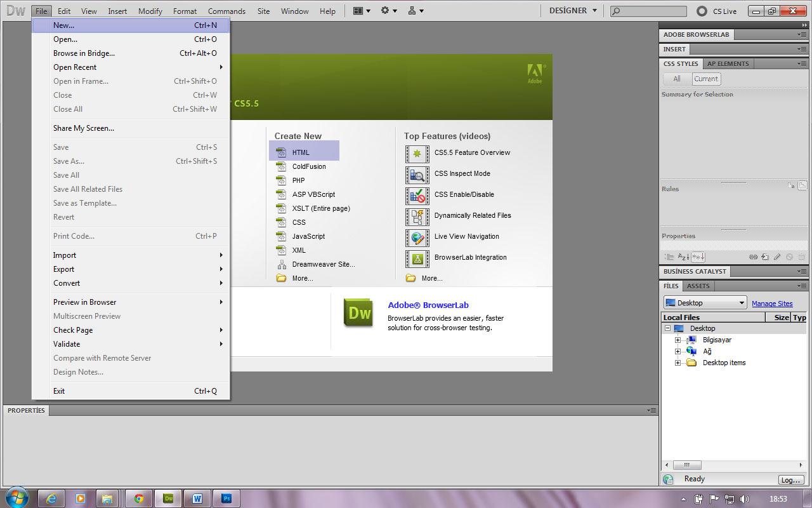Image resolution: width=812 pixels, height=508 pixels.
Task: Open Photoshop from the taskbar
Action: (226, 498)
